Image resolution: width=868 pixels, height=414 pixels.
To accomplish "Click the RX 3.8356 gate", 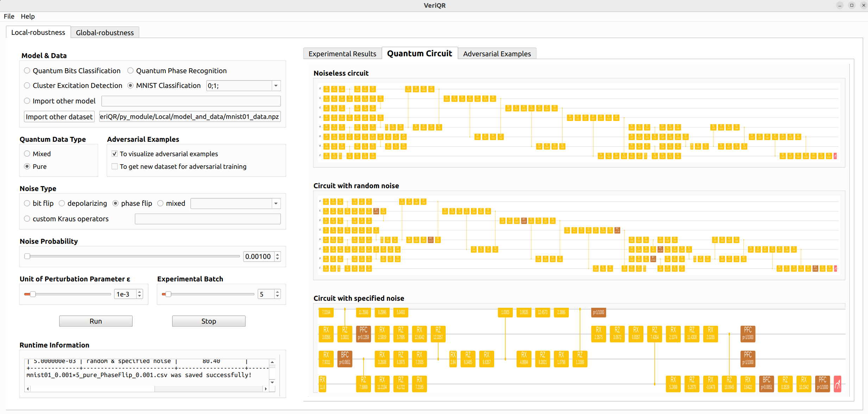I will 326,333.
